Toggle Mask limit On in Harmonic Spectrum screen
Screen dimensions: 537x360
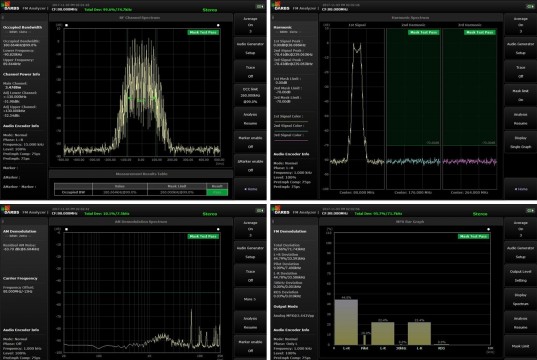click(x=521, y=95)
